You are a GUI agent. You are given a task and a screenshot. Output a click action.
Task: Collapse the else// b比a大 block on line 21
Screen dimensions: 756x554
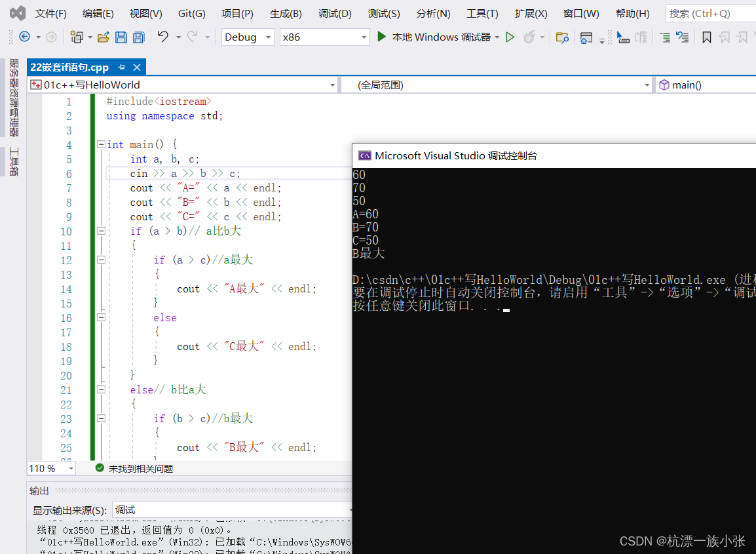101,389
